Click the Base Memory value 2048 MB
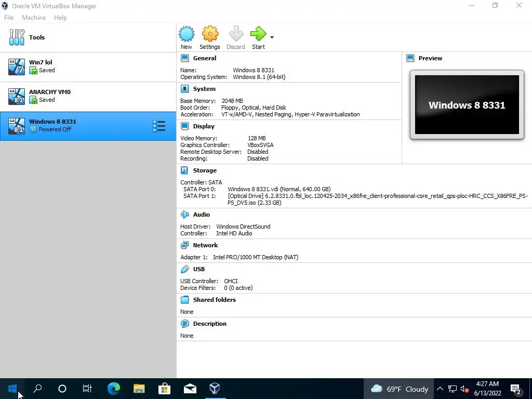This screenshot has width=532, height=399. coord(232,101)
